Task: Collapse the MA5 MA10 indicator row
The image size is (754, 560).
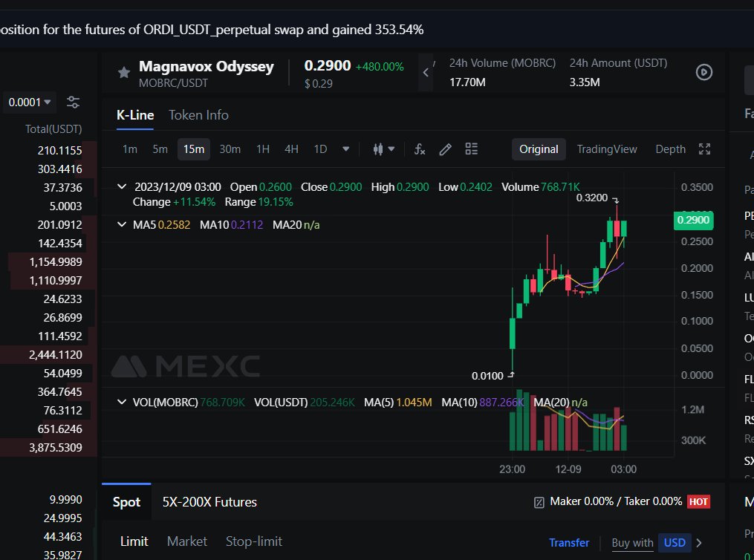Action: (x=122, y=224)
